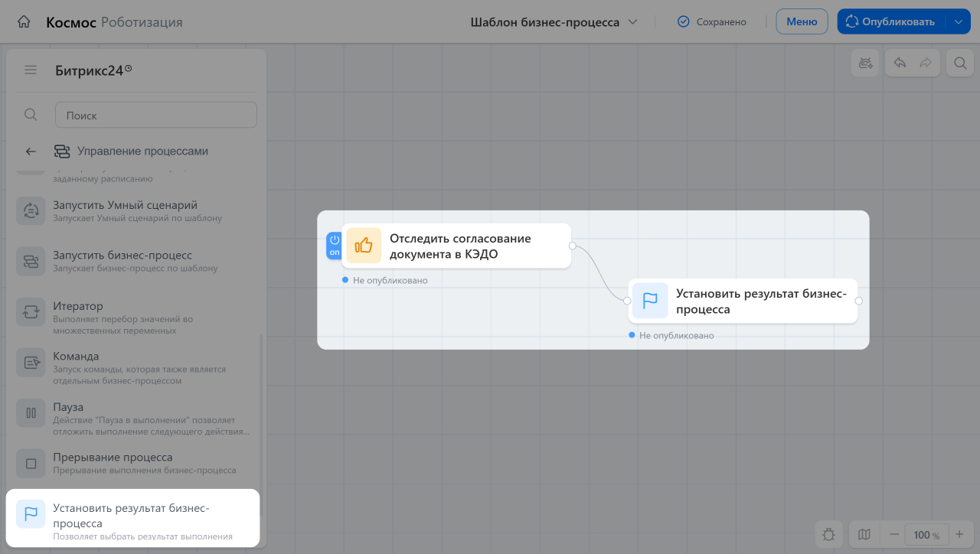Toggle the on switch of the КЭДО trigger
This screenshot has width=980, height=554.
pyautogui.click(x=335, y=246)
